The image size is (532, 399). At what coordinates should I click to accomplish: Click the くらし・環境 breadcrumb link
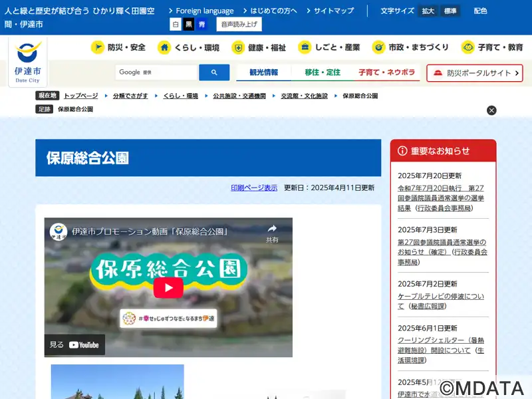pyautogui.click(x=180, y=96)
